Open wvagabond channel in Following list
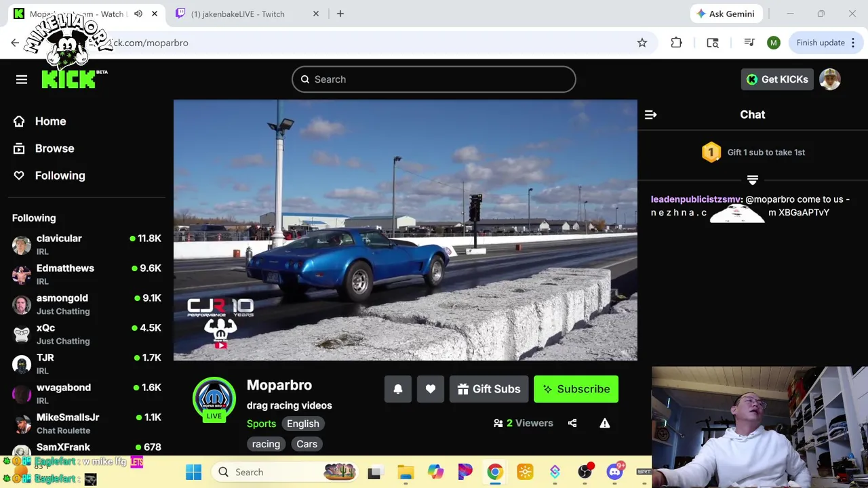Image resolution: width=868 pixels, height=488 pixels. (87, 393)
